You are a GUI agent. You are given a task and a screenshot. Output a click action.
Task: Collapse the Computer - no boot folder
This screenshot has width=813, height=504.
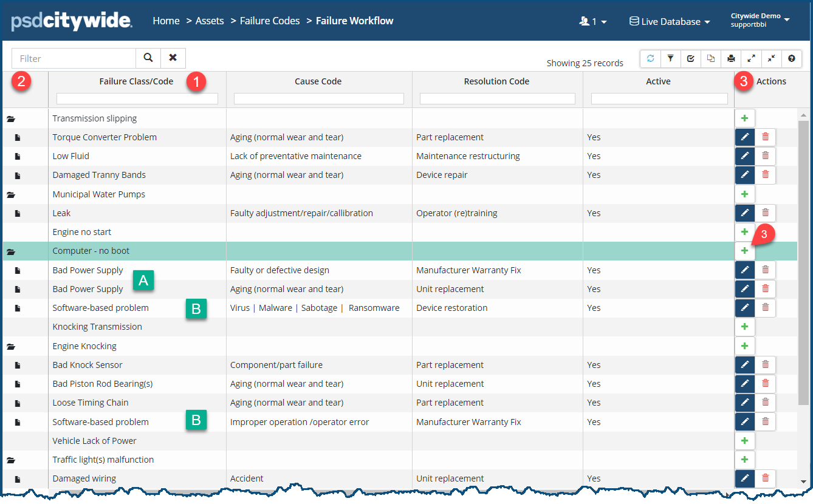click(x=11, y=251)
